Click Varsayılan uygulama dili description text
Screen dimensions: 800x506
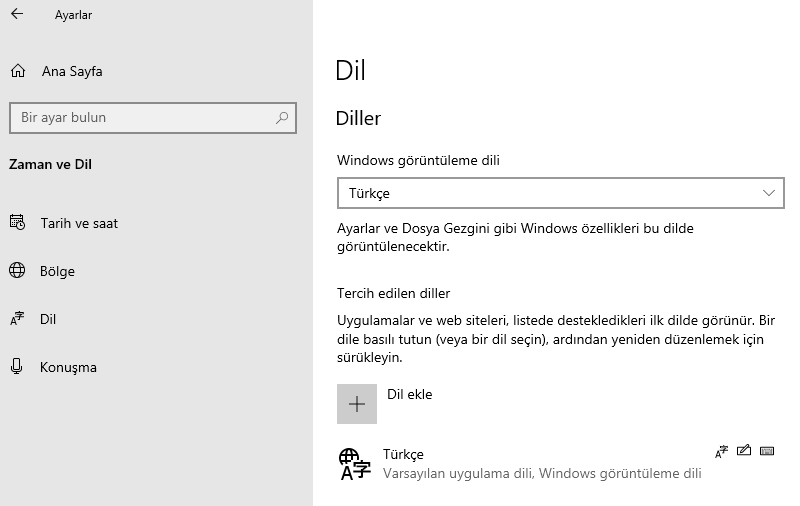542,473
